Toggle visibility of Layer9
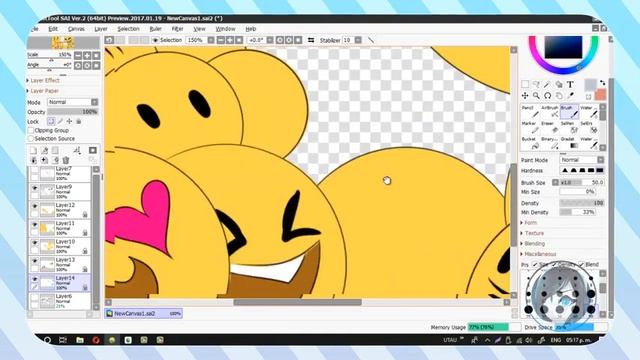The height and width of the screenshot is (360, 640). 35,188
